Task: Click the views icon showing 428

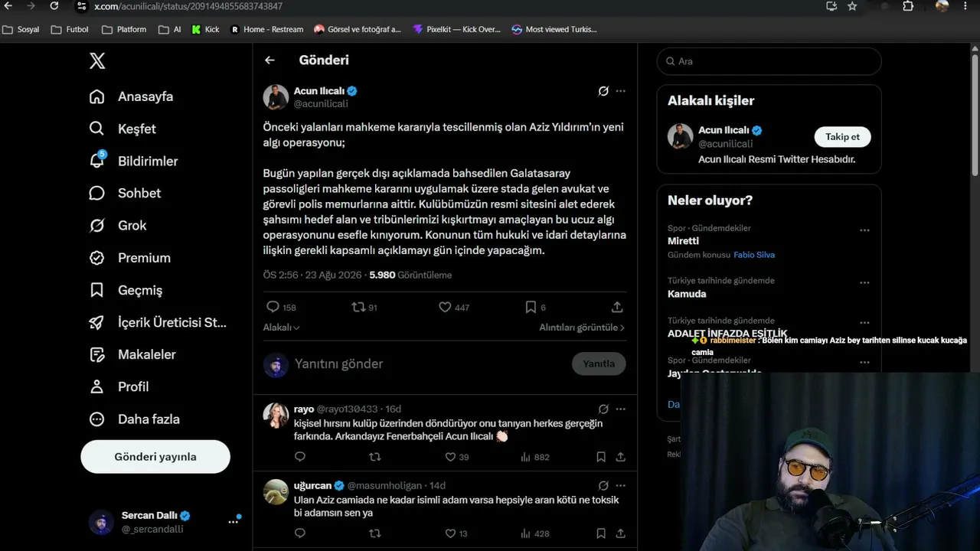Action: point(525,533)
